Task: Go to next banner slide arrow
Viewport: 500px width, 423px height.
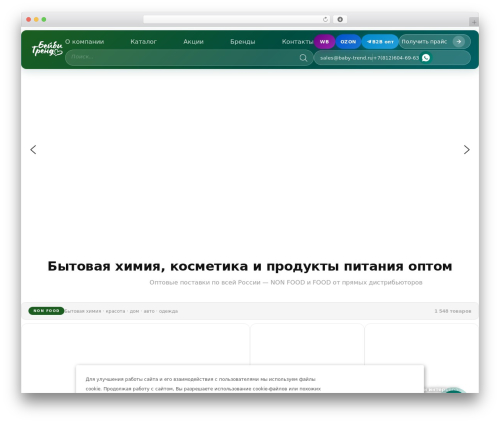Action: click(x=467, y=150)
